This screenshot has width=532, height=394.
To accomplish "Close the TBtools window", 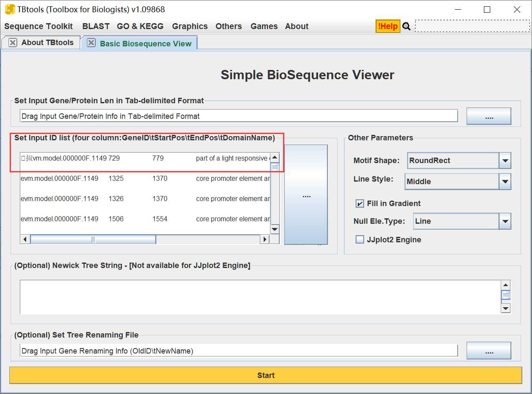I will [x=517, y=9].
